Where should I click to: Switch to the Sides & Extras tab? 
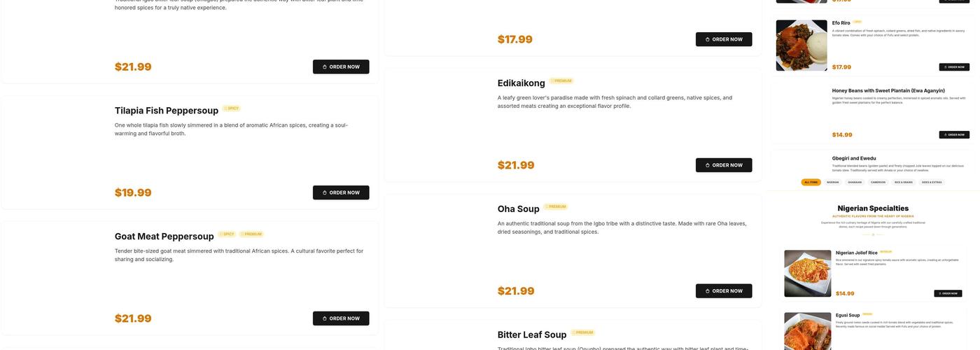point(932,182)
